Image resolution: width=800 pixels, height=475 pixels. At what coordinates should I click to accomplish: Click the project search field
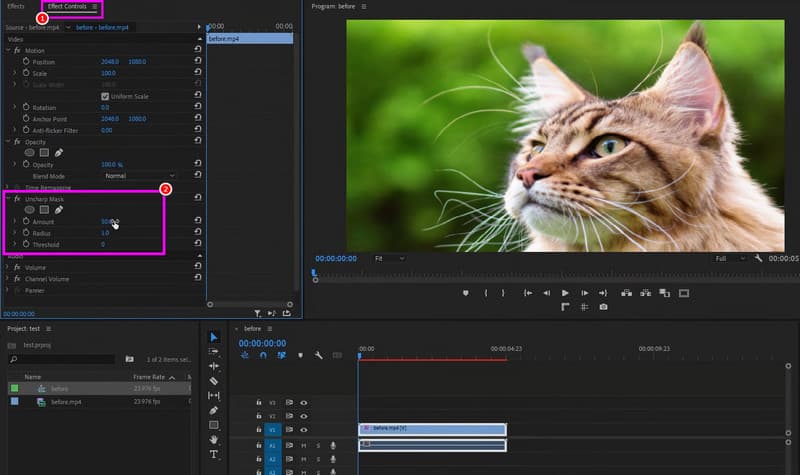pos(62,359)
